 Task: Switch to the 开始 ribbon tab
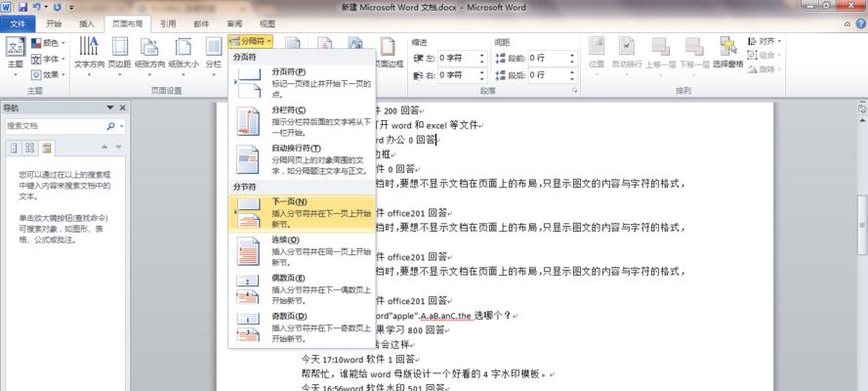point(54,23)
